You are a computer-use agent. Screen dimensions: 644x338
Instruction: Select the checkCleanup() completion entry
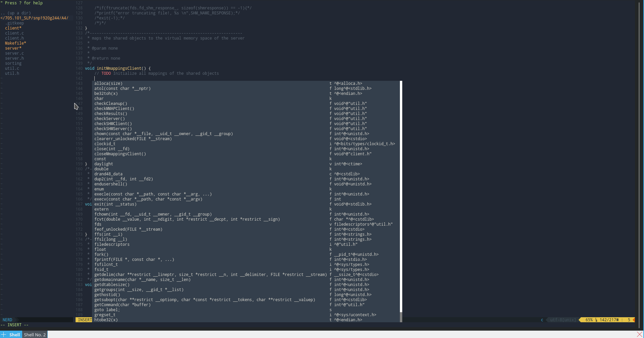coord(111,103)
